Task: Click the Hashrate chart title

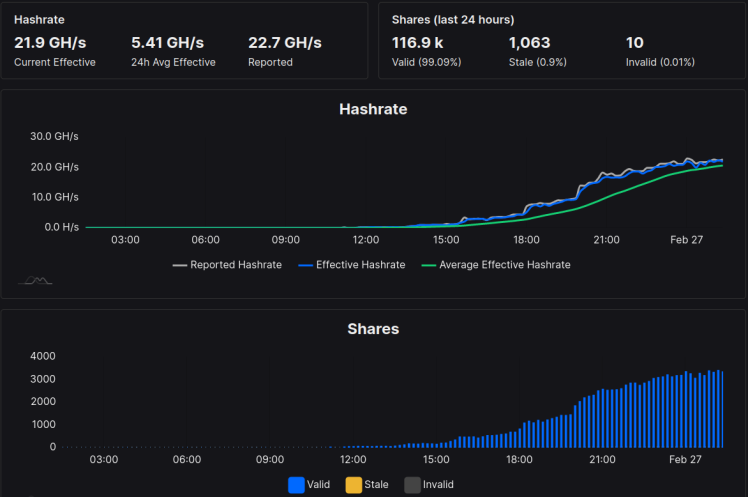Action: click(x=373, y=109)
